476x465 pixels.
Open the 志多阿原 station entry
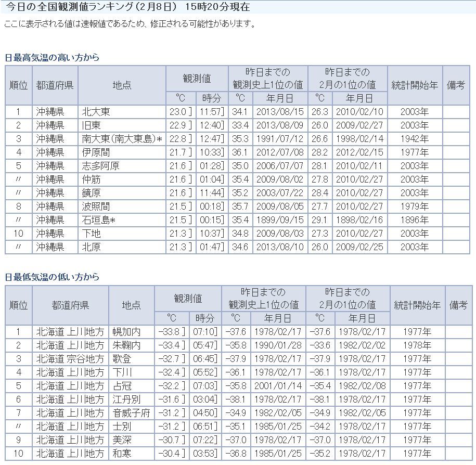[x=101, y=166]
